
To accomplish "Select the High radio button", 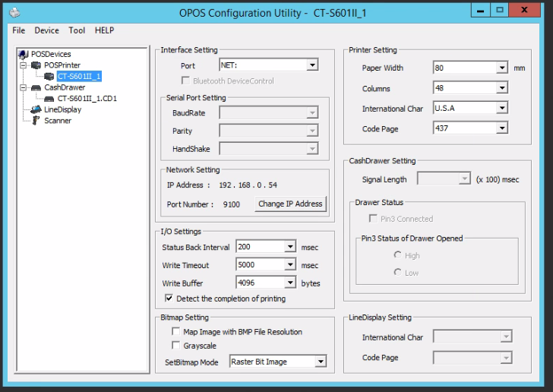I will [397, 254].
